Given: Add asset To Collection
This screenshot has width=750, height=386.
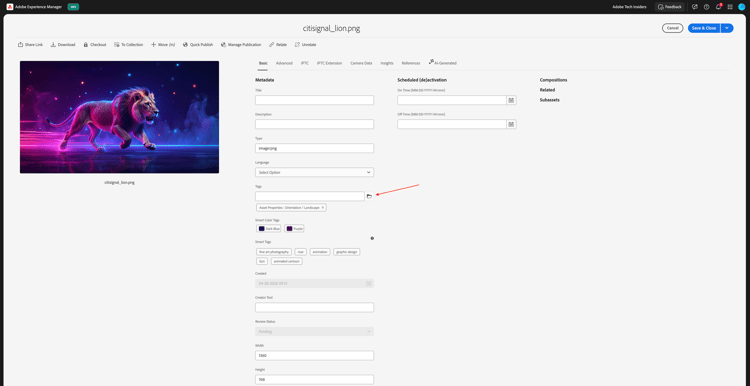Looking at the screenshot, I should [129, 44].
